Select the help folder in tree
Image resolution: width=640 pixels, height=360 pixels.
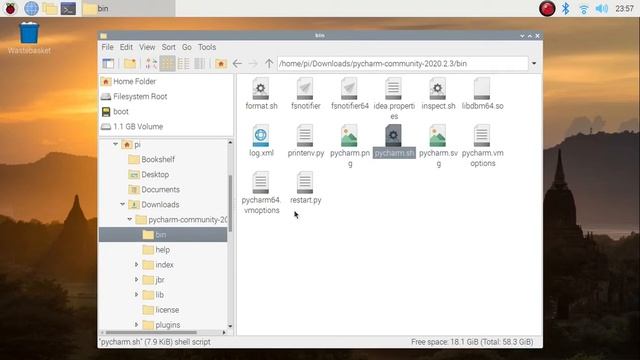click(156, 250)
